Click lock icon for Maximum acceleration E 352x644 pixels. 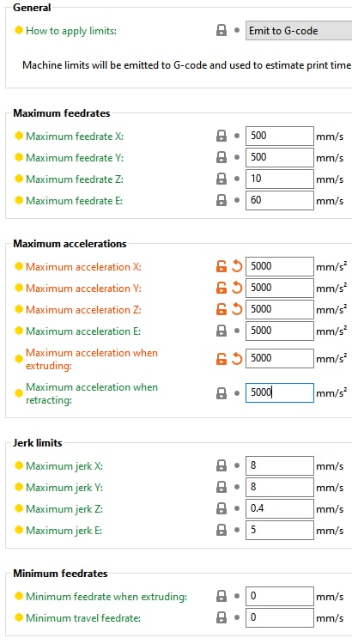[222, 331]
